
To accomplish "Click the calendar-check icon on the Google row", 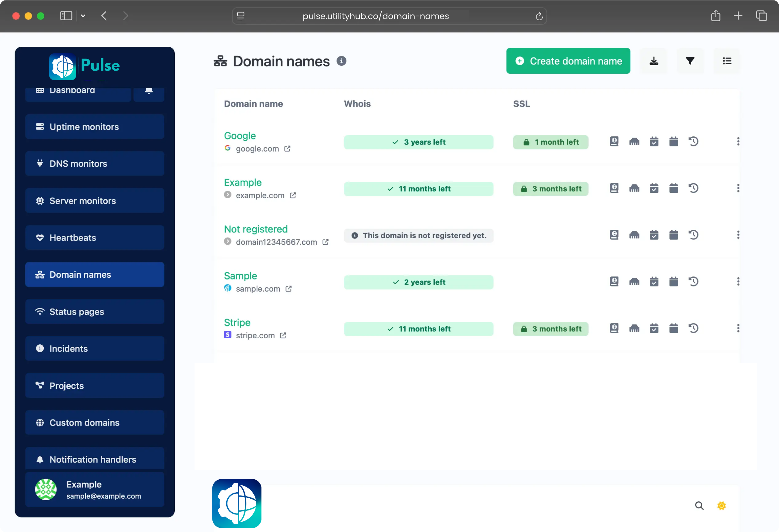I will tap(654, 141).
